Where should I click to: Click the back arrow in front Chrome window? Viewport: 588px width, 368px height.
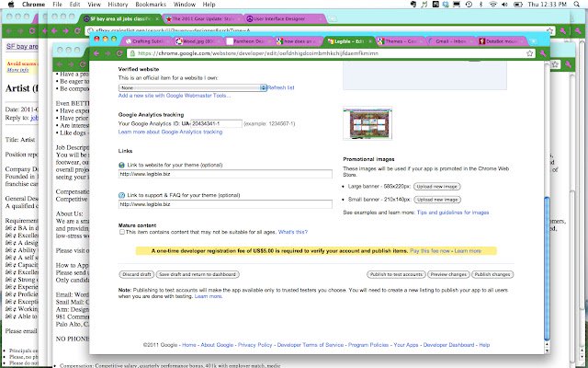(x=96, y=53)
